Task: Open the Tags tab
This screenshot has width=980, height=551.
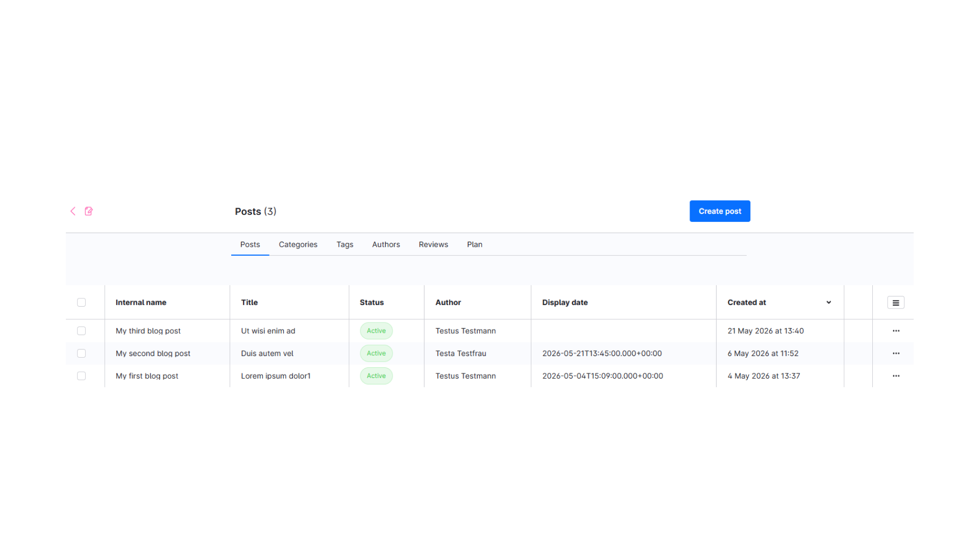Action: (345, 244)
